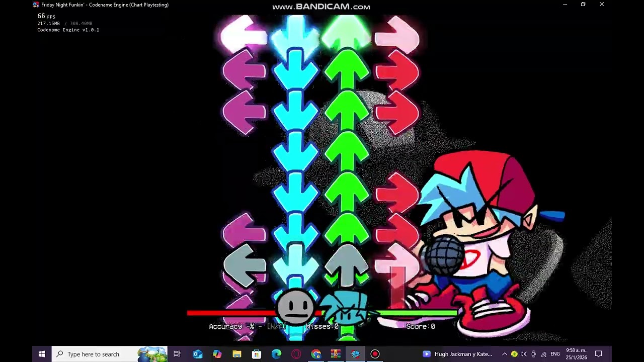Click the "66 FPS" counter
This screenshot has height=362, width=644.
46,16
